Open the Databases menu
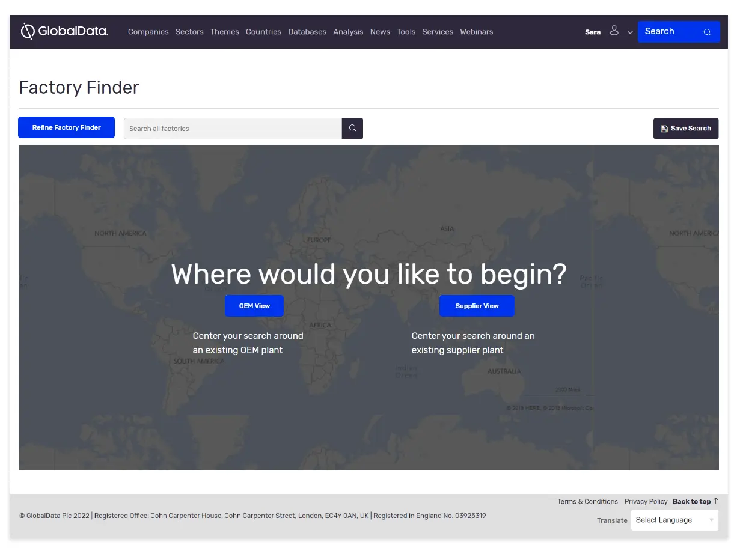This screenshot has width=737, height=560. 307,32
